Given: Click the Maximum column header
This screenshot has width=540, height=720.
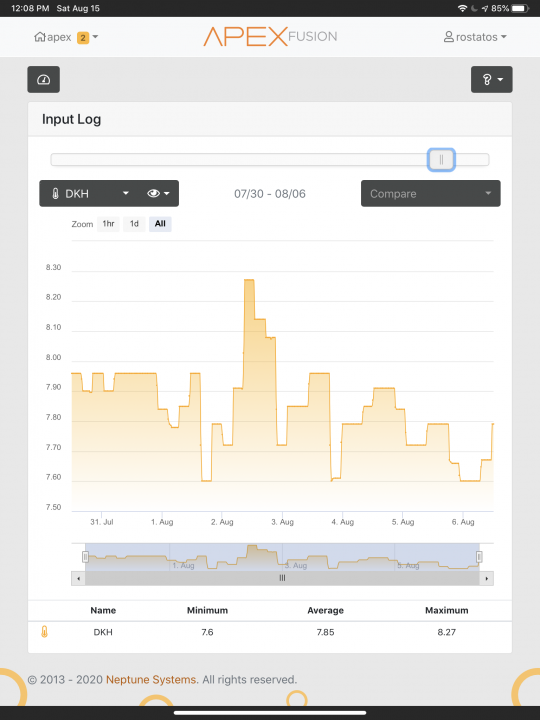Looking at the screenshot, I should click(x=446, y=610).
